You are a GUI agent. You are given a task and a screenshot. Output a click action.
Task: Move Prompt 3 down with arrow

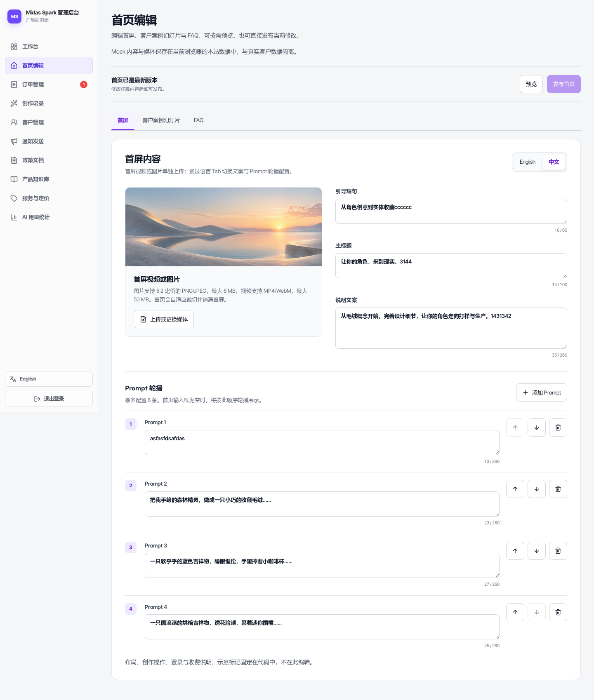[x=537, y=551]
